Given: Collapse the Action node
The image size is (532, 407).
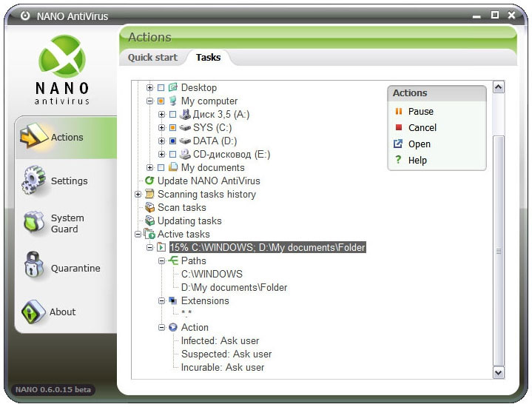Looking at the screenshot, I should coord(161,328).
